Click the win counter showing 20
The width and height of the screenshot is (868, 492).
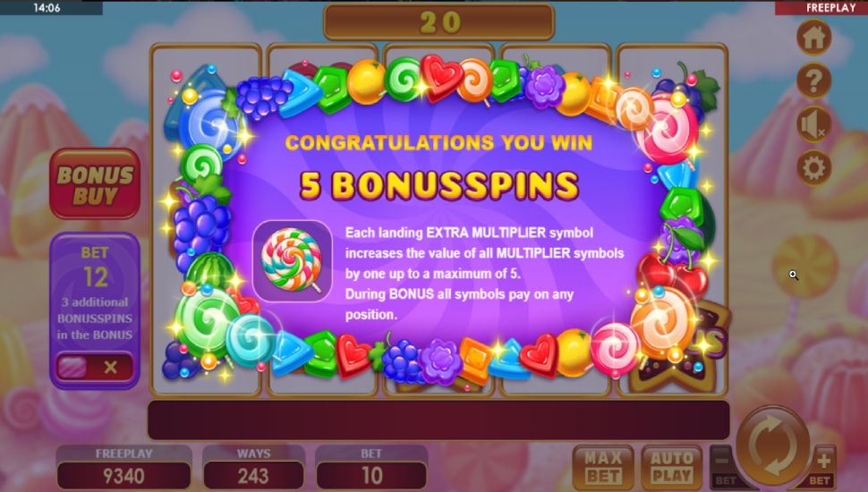pyautogui.click(x=439, y=22)
